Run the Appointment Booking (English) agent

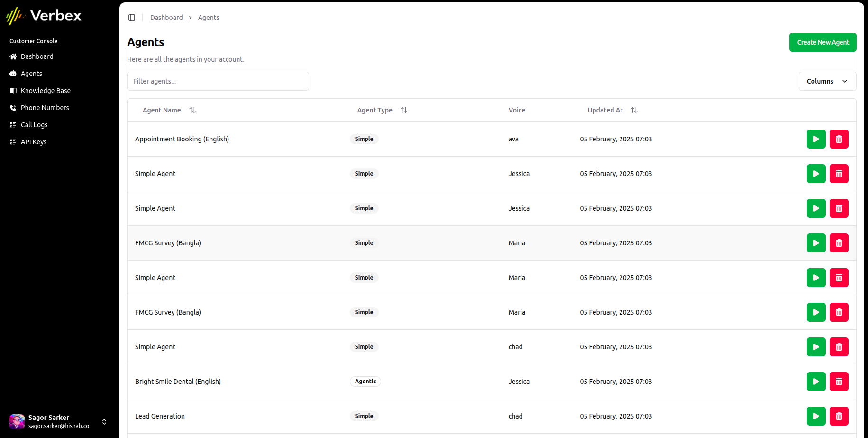click(816, 139)
